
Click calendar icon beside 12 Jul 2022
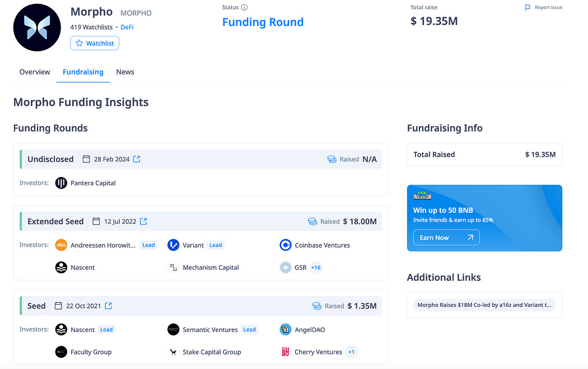(x=96, y=221)
